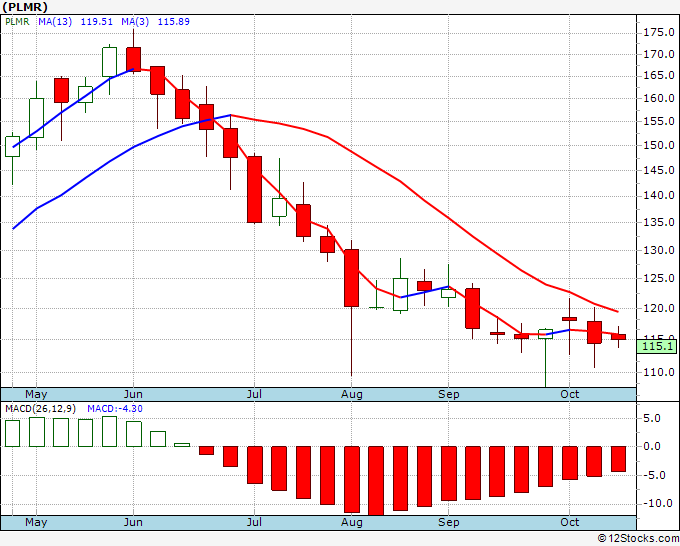Click Aug on the MACD panel month axis

351,522
